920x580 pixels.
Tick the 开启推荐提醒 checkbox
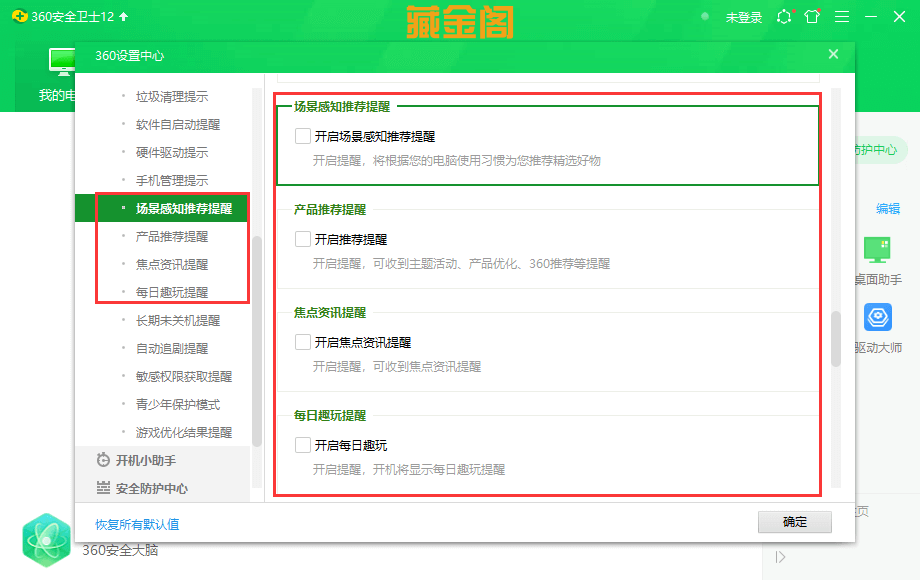[x=303, y=239]
